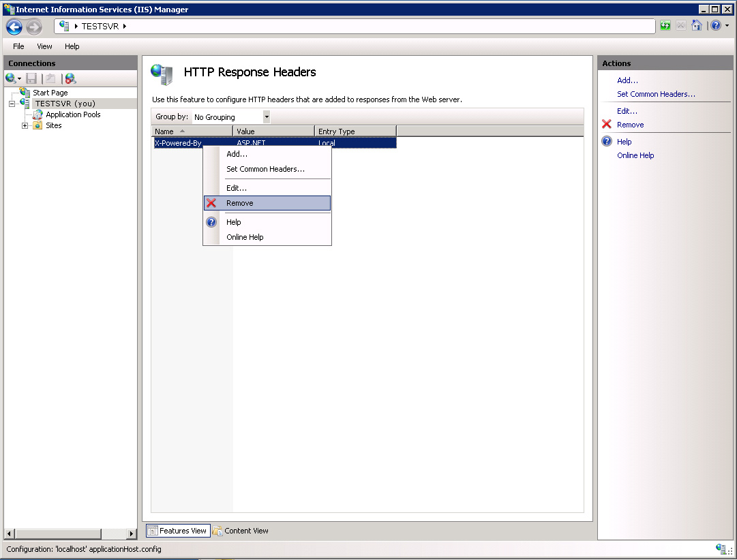
Task: Open the Help icon dropdown arrow in toolbar
Action: point(727,26)
